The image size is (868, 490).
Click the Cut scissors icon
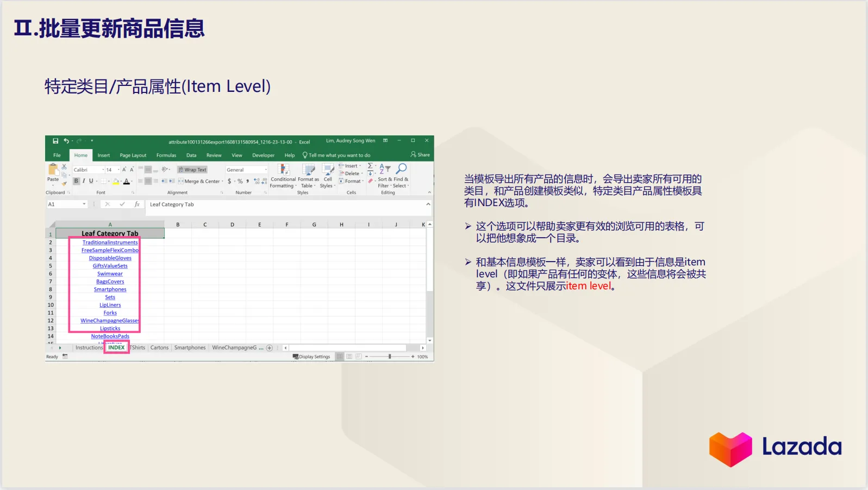pyautogui.click(x=64, y=166)
